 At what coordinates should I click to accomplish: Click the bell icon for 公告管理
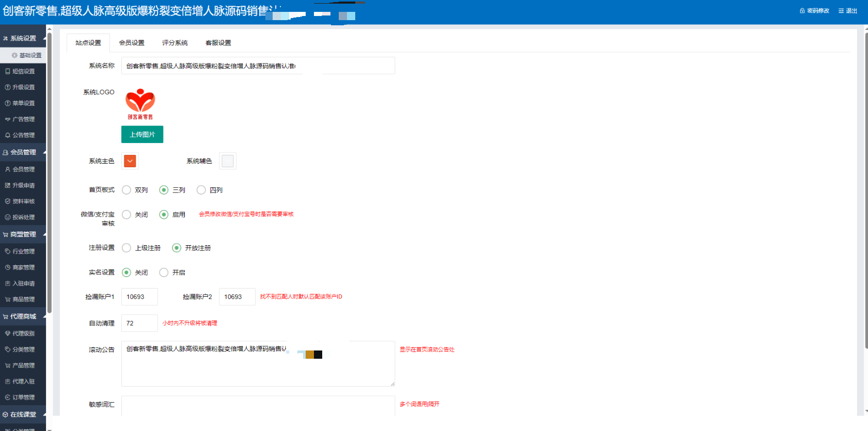pos(8,135)
